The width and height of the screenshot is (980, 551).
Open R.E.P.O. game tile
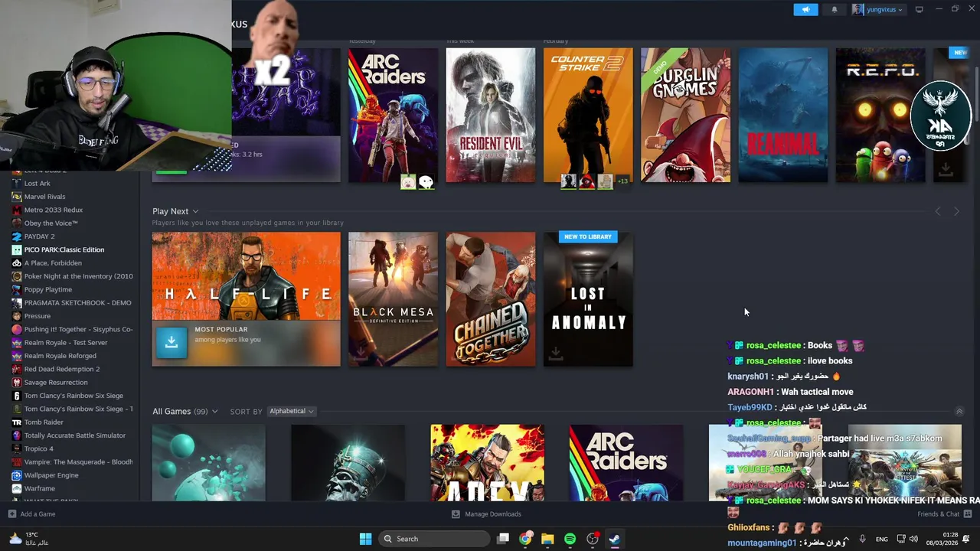[880, 116]
